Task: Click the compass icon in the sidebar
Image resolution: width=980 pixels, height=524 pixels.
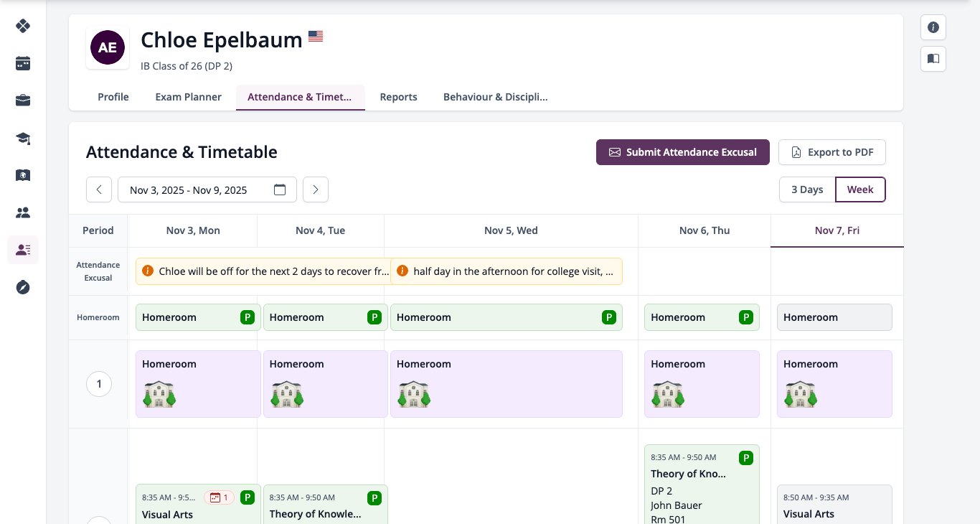Action: pyautogui.click(x=23, y=287)
